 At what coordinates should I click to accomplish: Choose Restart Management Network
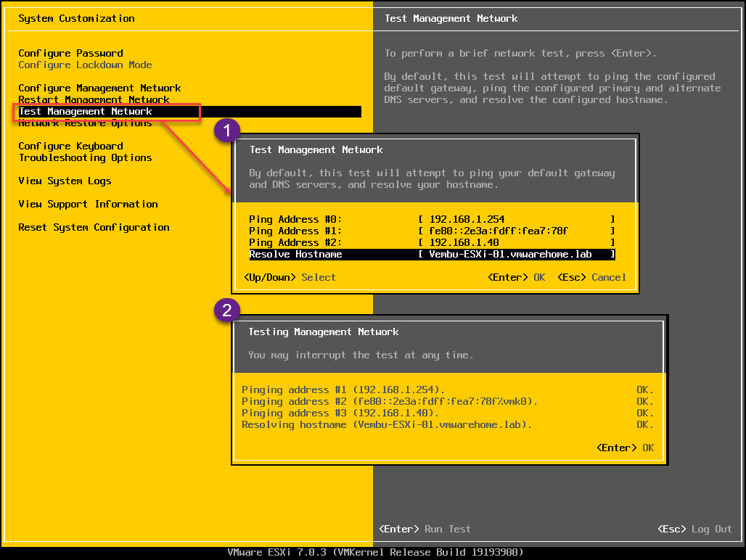point(94,99)
